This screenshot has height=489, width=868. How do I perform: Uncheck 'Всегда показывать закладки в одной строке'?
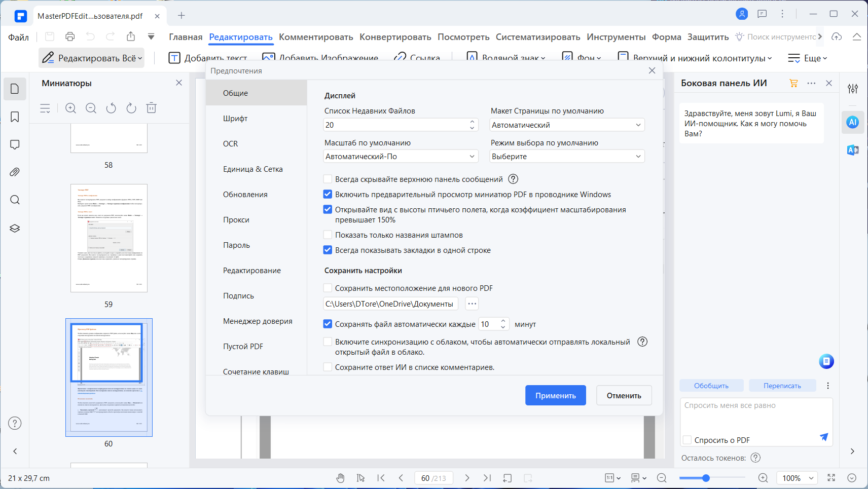pyautogui.click(x=328, y=250)
